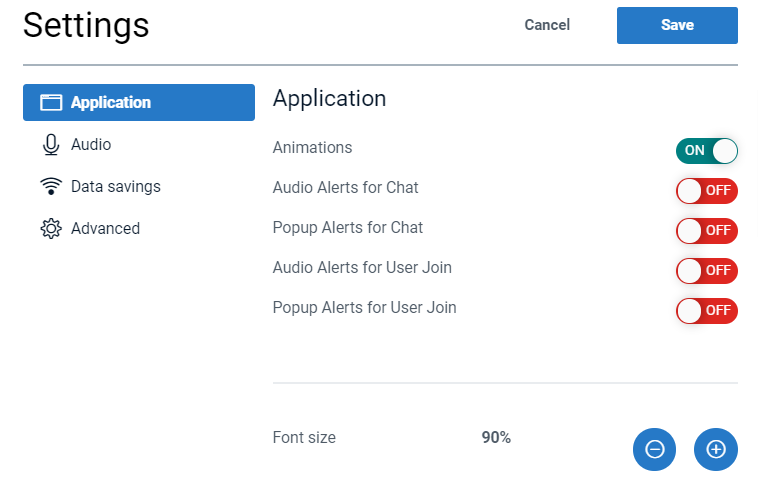The width and height of the screenshot is (758, 483).
Task: Decrease font size with minus button
Action: [x=654, y=449]
